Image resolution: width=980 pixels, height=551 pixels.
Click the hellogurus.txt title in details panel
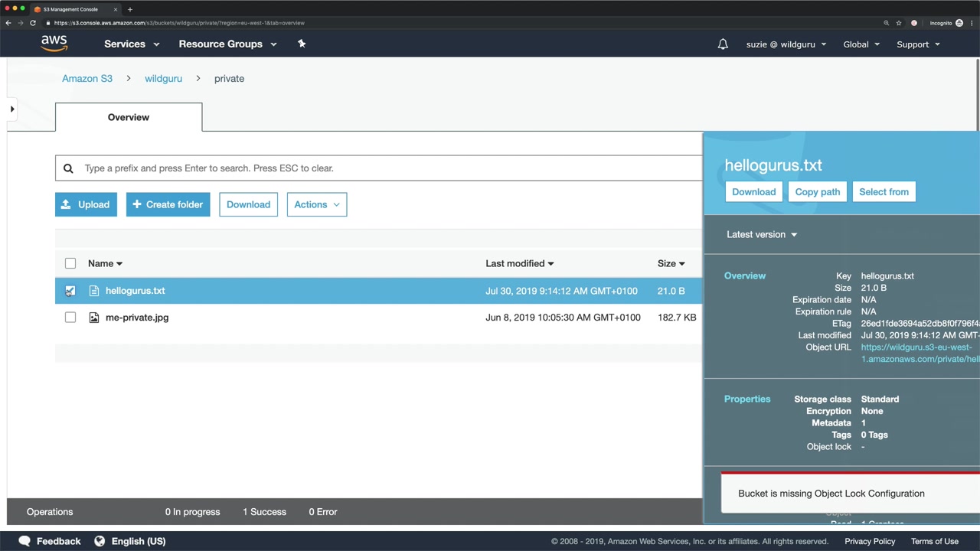point(773,165)
